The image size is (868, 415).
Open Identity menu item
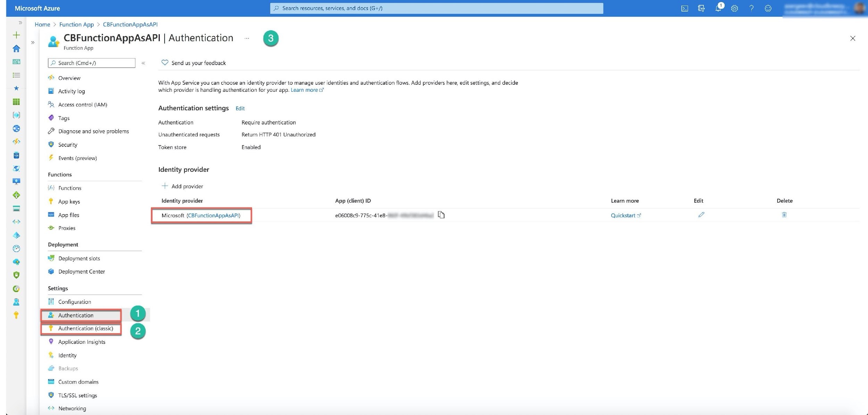pos(67,356)
